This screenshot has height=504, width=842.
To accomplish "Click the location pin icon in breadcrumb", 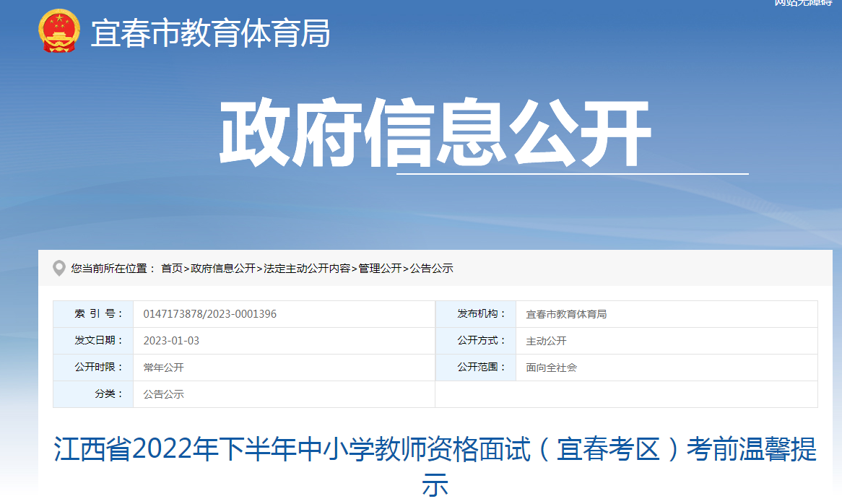I will (59, 268).
